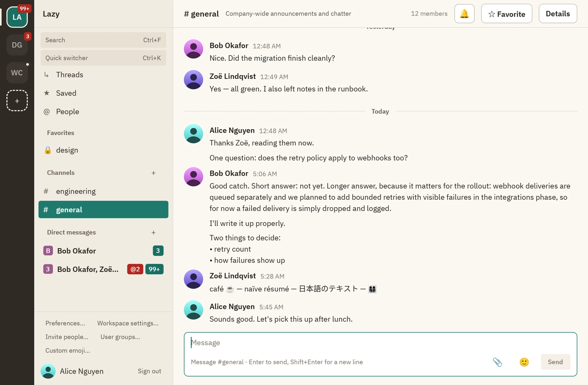Mark #general as Favorite
This screenshot has height=385, width=588.
pyautogui.click(x=506, y=14)
